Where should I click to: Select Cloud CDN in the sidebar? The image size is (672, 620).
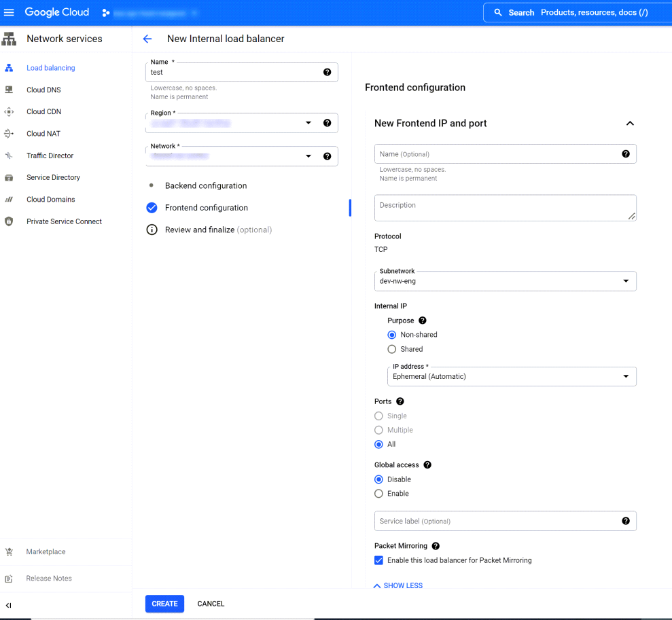click(42, 111)
